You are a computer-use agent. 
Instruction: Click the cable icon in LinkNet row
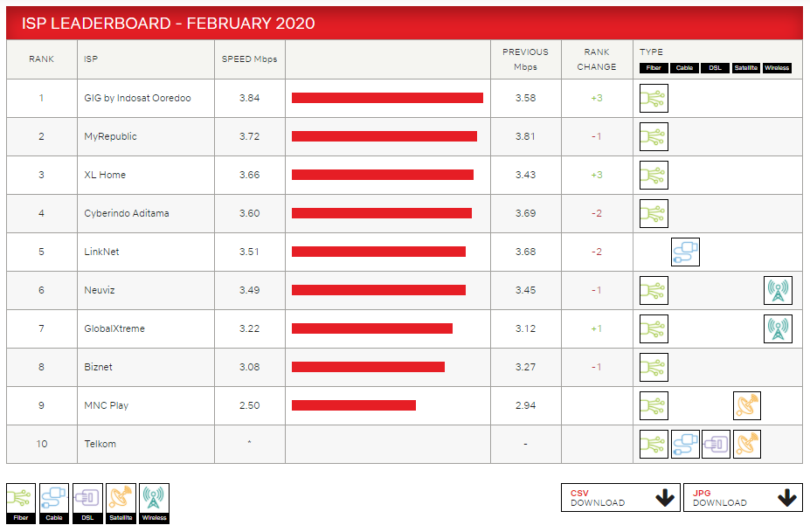tap(685, 252)
